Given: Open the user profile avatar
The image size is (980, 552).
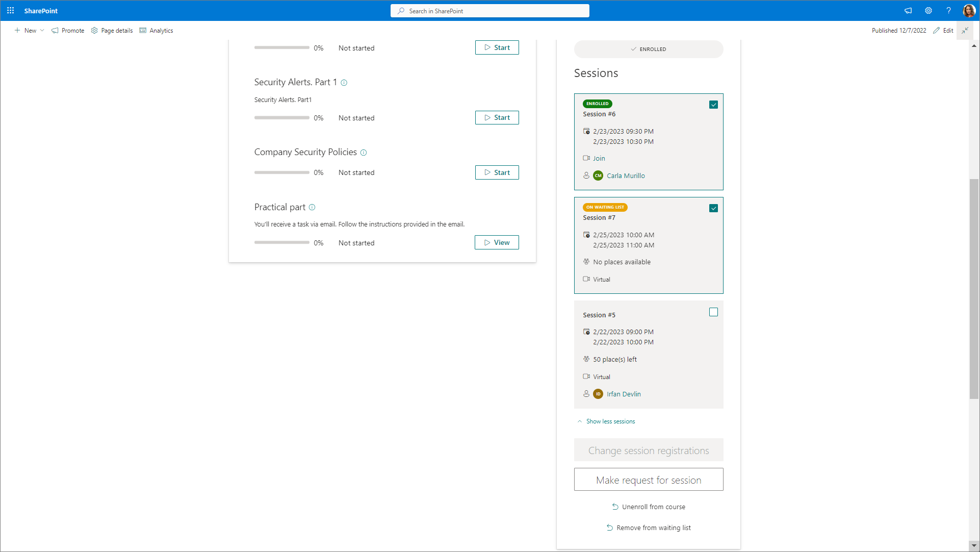Looking at the screenshot, I should [969, 10].
